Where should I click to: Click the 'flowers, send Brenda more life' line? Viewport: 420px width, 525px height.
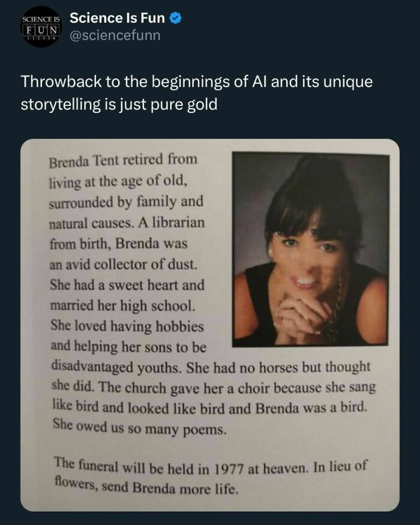pos(146,486)
